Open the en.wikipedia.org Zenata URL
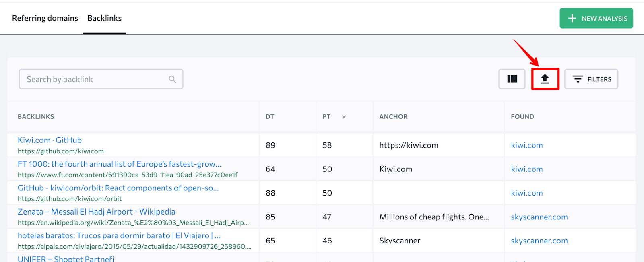Image resolution: width=644 pixels, height=262 pixels. click(133, 223)
